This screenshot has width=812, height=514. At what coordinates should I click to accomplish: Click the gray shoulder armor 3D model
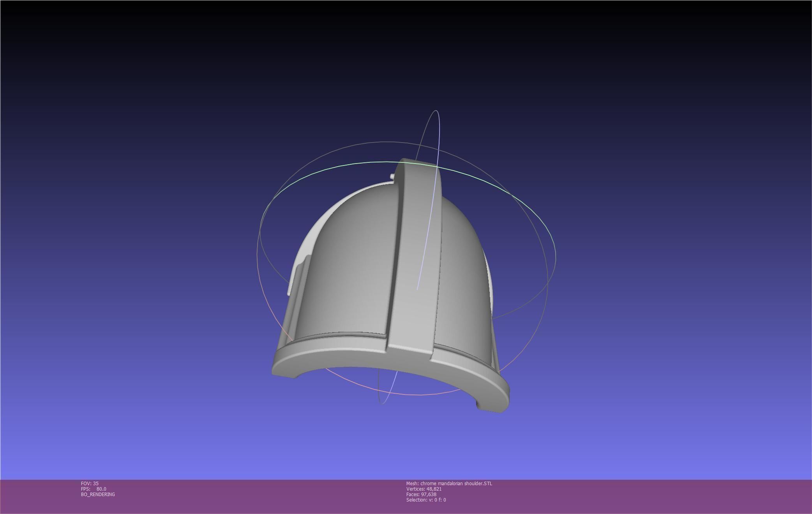click(x=391, y=285)
